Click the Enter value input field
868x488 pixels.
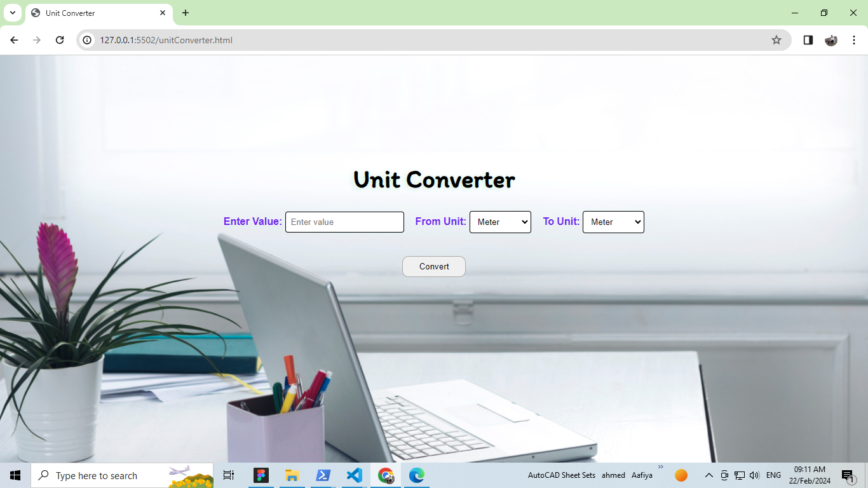coord(344,222)
